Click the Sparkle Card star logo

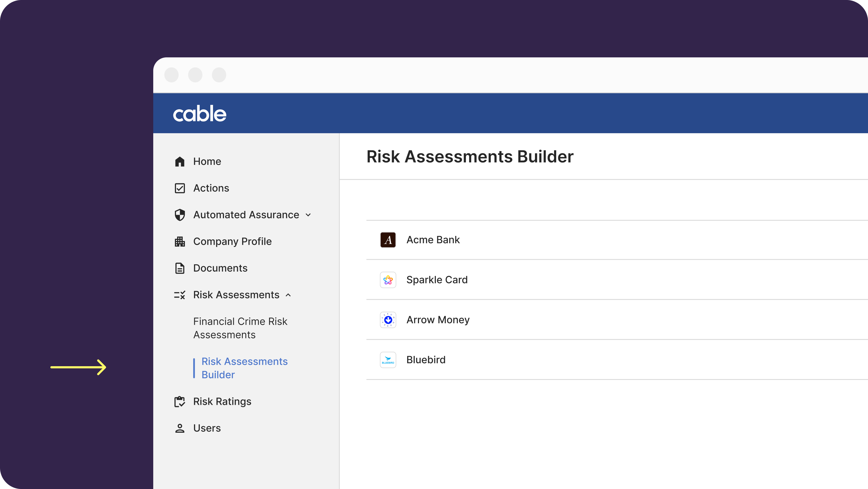(388, 280)
